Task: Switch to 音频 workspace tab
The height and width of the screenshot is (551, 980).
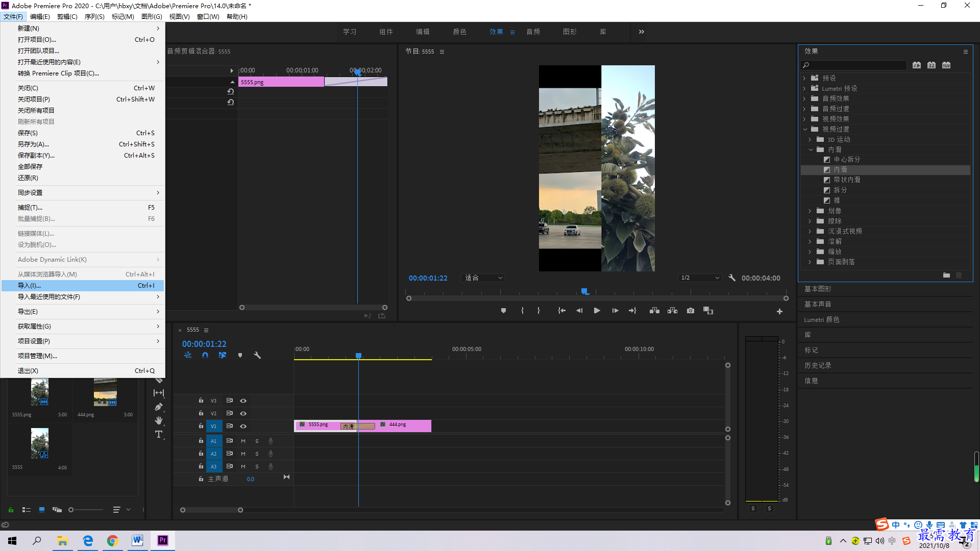Action: click(533, 32)
